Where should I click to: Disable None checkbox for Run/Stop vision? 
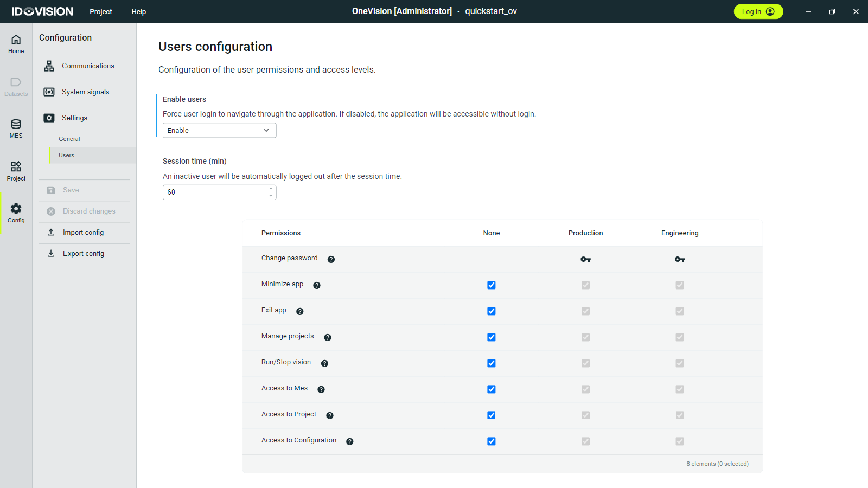492,363
